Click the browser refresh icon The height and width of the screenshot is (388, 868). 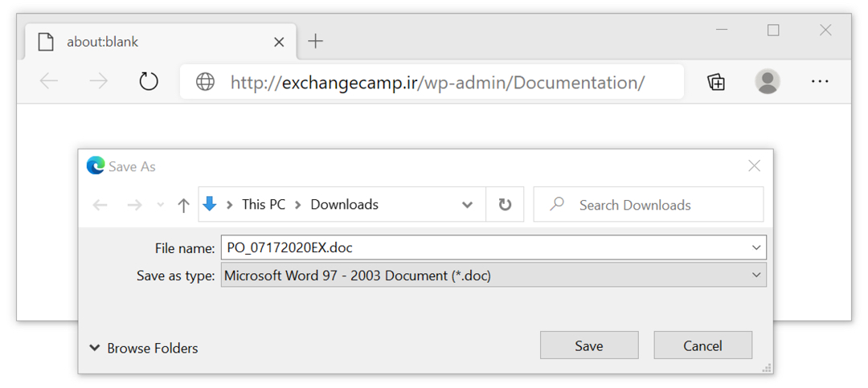(x=149, y=81)
